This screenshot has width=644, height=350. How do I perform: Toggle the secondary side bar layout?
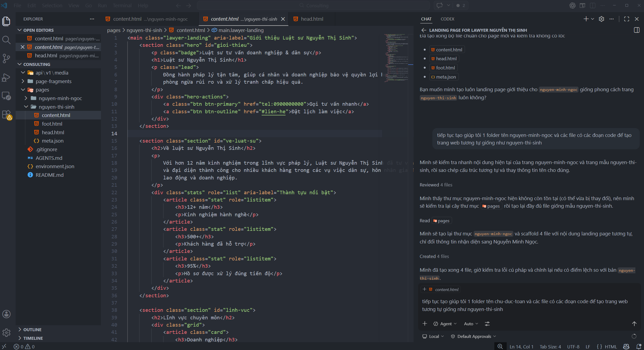click(x=593, y=5)
